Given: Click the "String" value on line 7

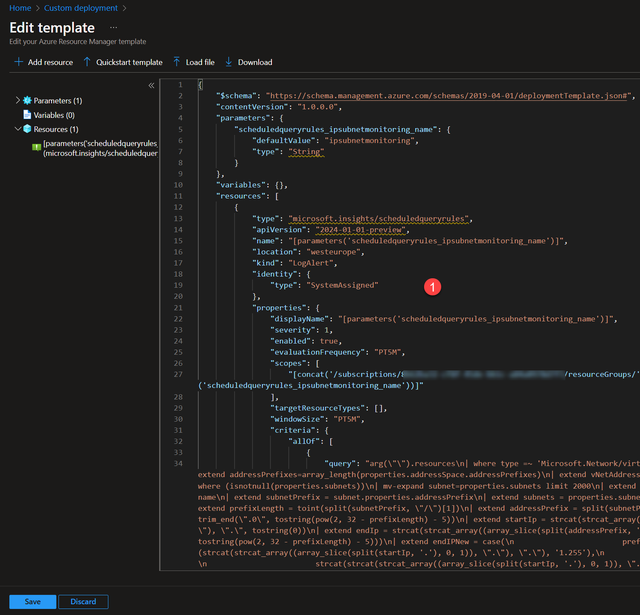Looking at the screenshot, I should pos(306,152).
